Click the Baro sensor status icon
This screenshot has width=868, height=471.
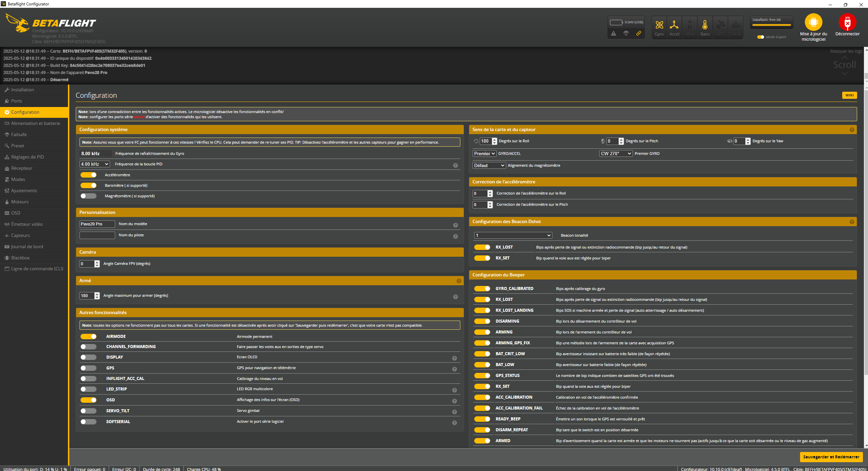tap(705, 25)
